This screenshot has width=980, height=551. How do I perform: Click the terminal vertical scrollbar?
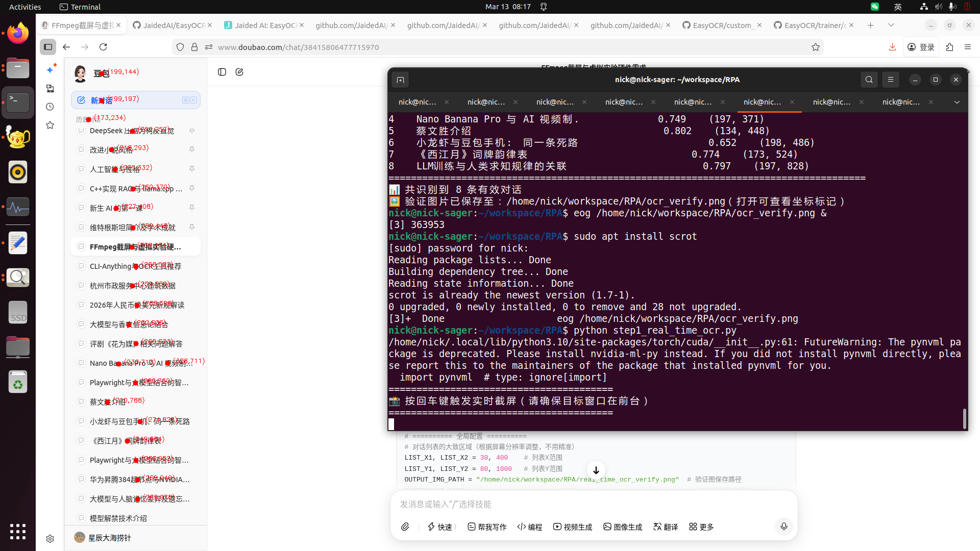(964, 418)
